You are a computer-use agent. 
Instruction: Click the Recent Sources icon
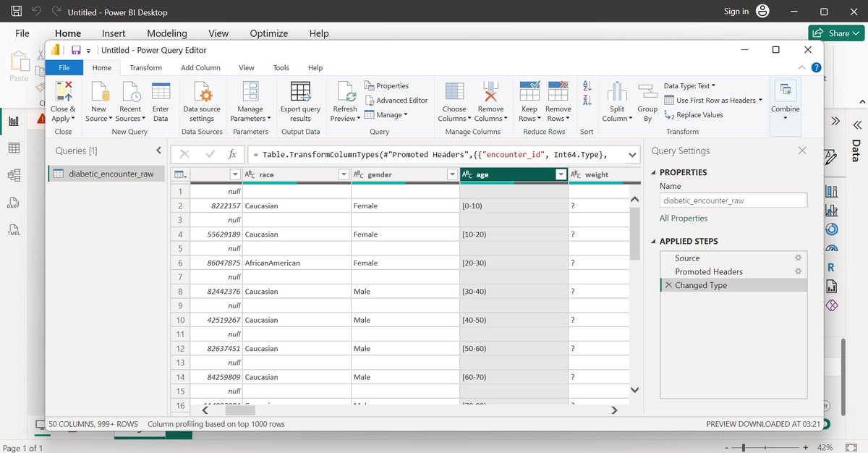click(x=131, y=91)
